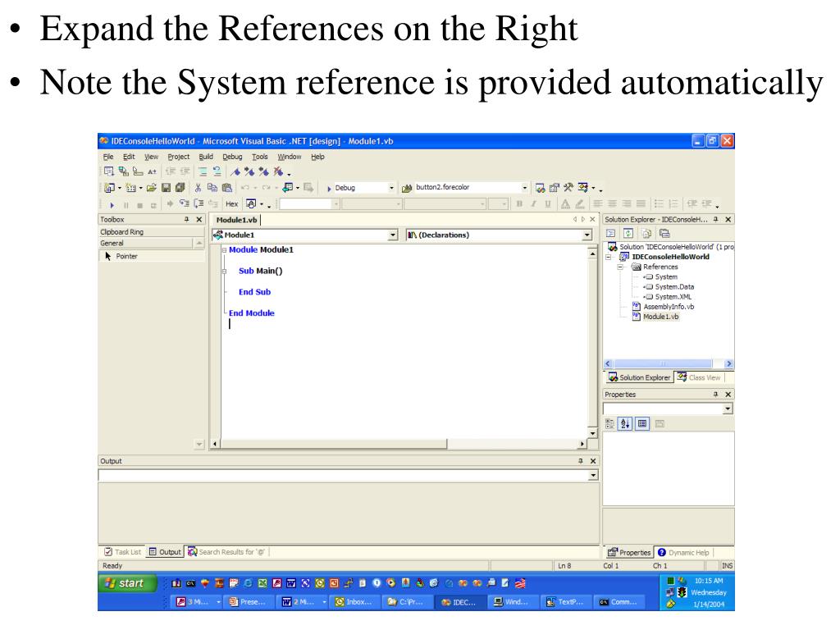Click the Paste clipboard icon
Image resolution: width=840 pixels, height=630 pixels.
tap(227, 188)
